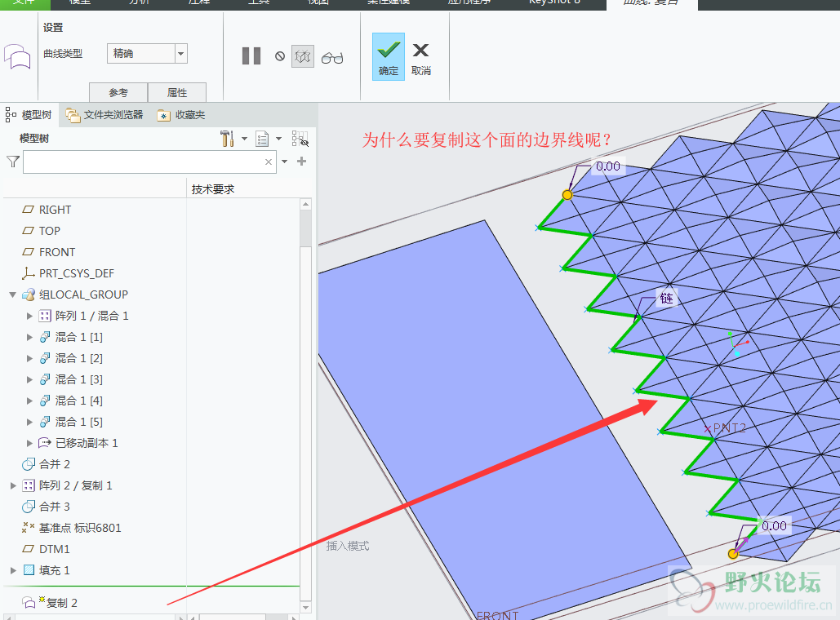This screenshot has height=620, width=840.
Task: Click the filter funnel icon
Action: [13, 162]
